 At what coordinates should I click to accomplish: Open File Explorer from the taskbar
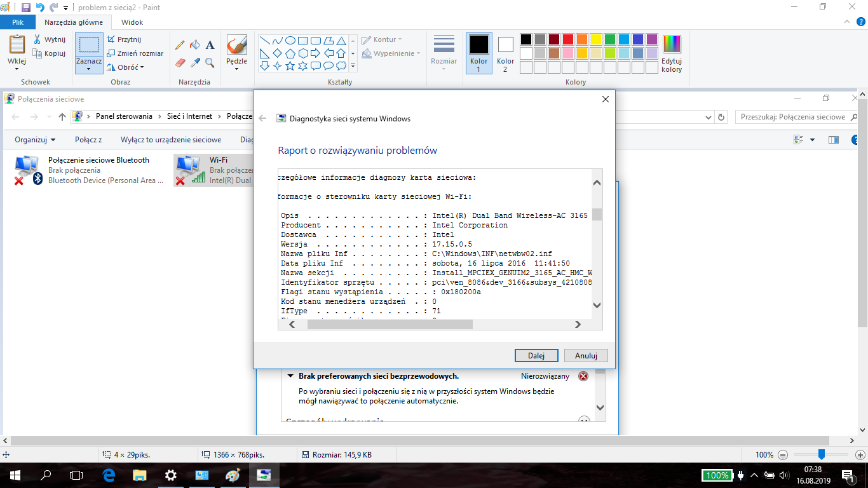(139, 475)
